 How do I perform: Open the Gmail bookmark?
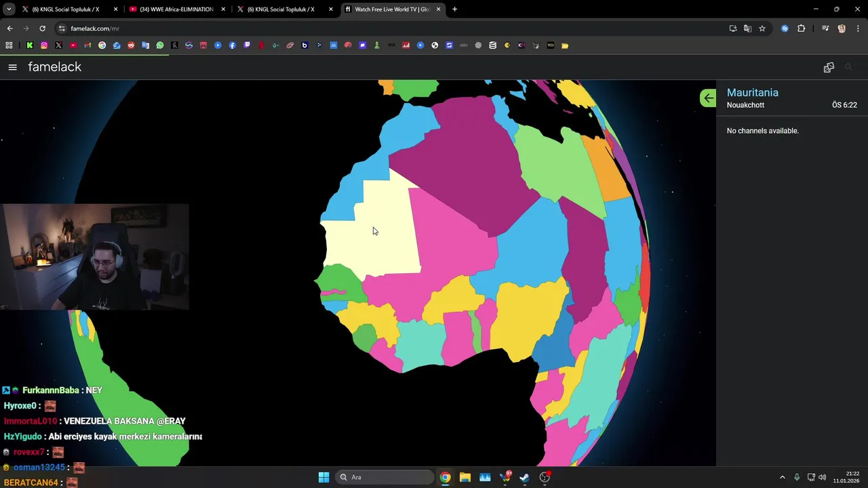pos(87,45)
